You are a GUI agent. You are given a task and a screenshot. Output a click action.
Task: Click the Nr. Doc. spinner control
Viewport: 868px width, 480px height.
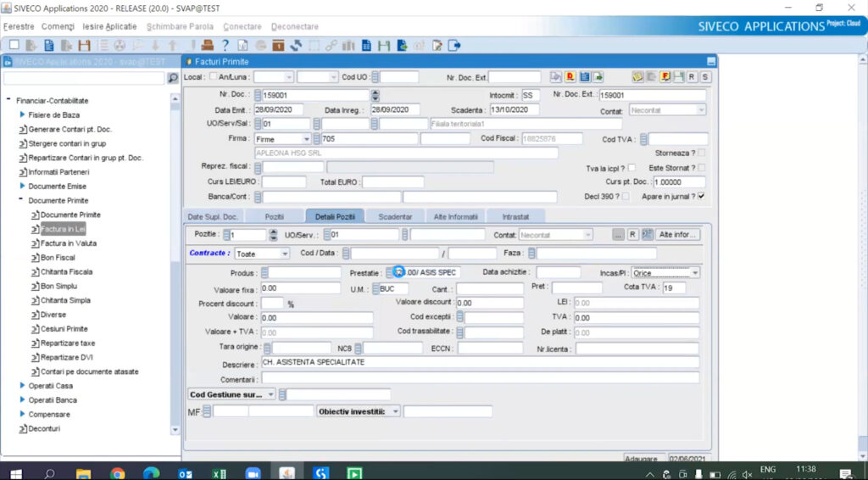(x=376, y=95)
